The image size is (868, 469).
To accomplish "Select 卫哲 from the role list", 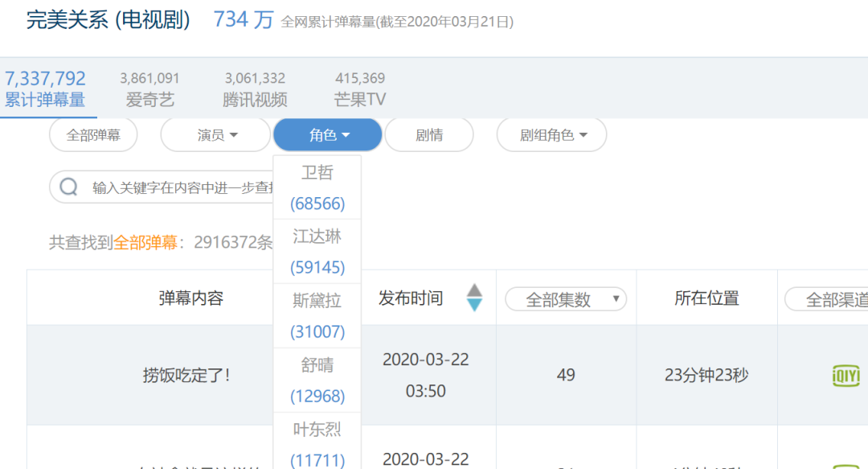I will (x=317, y=187).
